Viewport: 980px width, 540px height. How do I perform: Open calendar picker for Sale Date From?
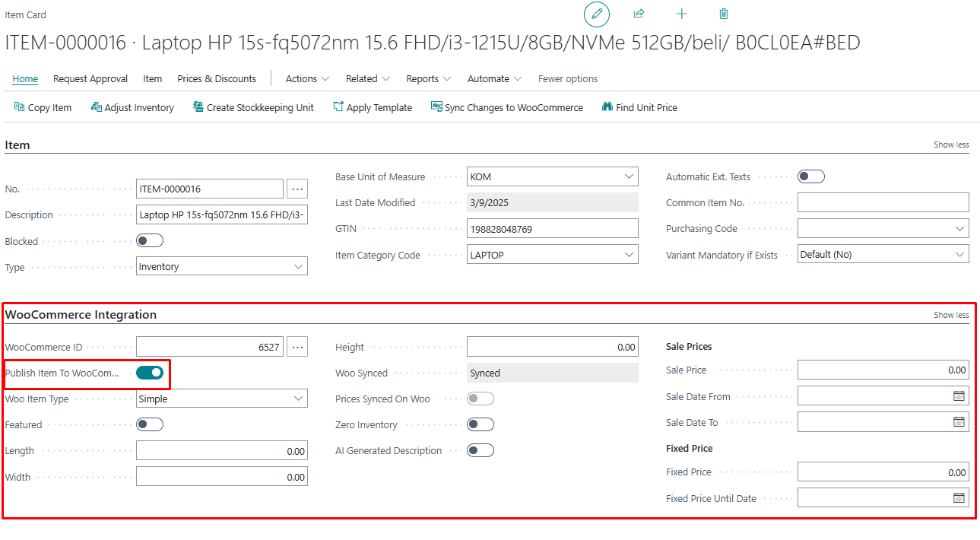(959, 396)
